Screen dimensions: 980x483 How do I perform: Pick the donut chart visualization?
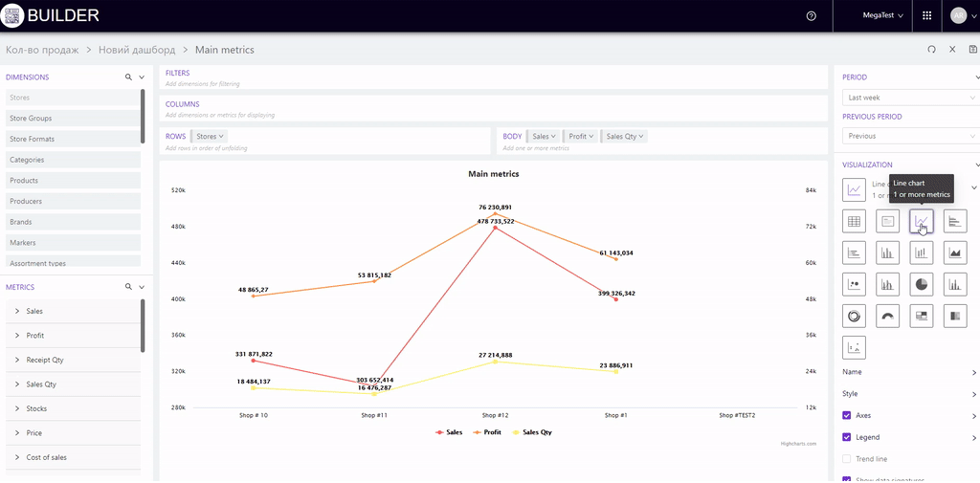pos(854,315)
